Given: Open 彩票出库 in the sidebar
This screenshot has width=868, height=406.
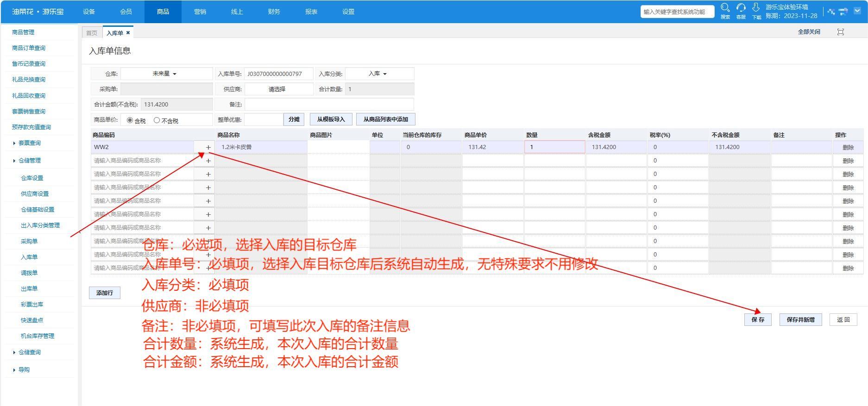Looking at the screenshot, I should (x=32, y=305).
